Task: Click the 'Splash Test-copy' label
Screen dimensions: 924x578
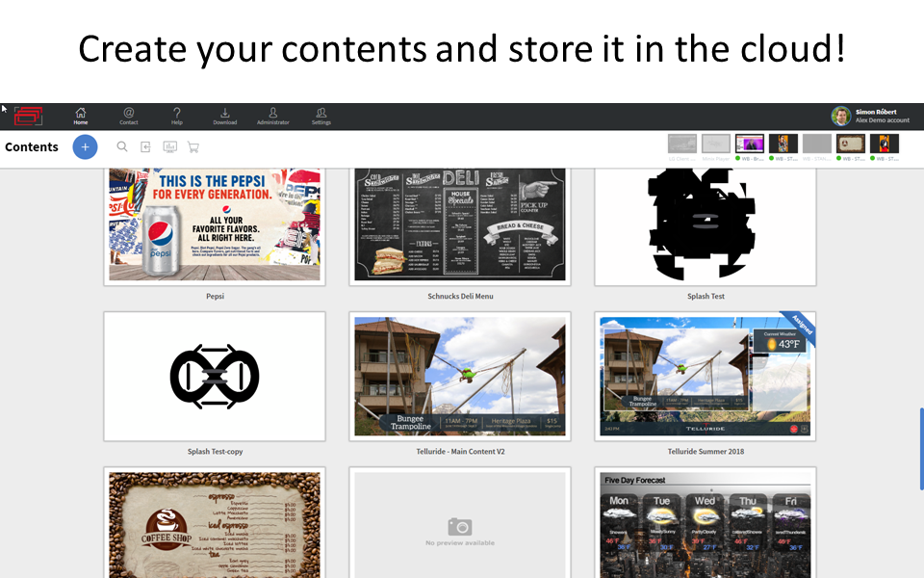Action: pos(215,451)
